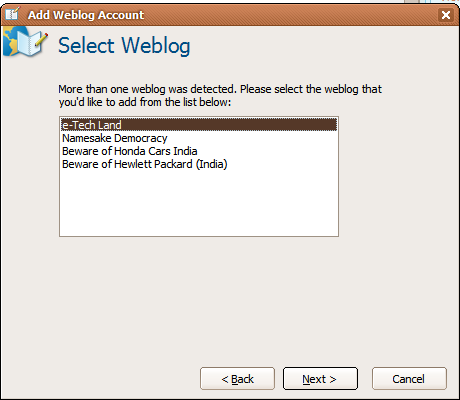Return to the previous step with Back
Screen dimensions: 460x400
[x=237, y=379]
